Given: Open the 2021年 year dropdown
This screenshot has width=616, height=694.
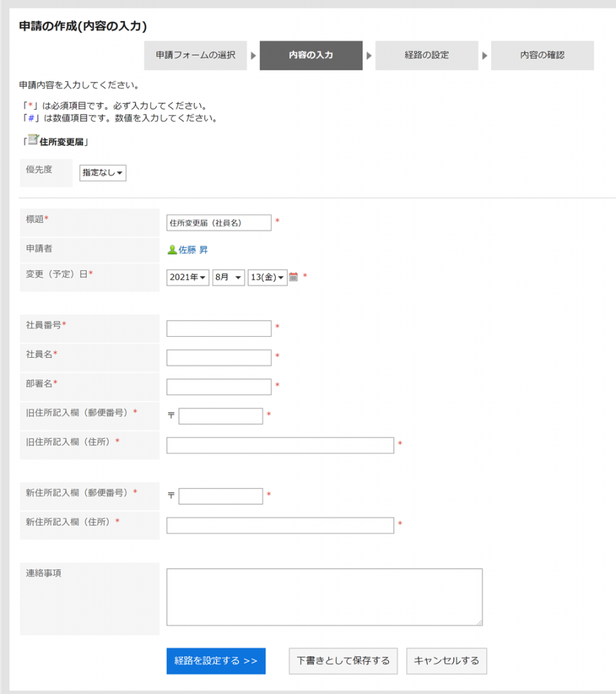Looking at the screenshot, I should 188,277.
